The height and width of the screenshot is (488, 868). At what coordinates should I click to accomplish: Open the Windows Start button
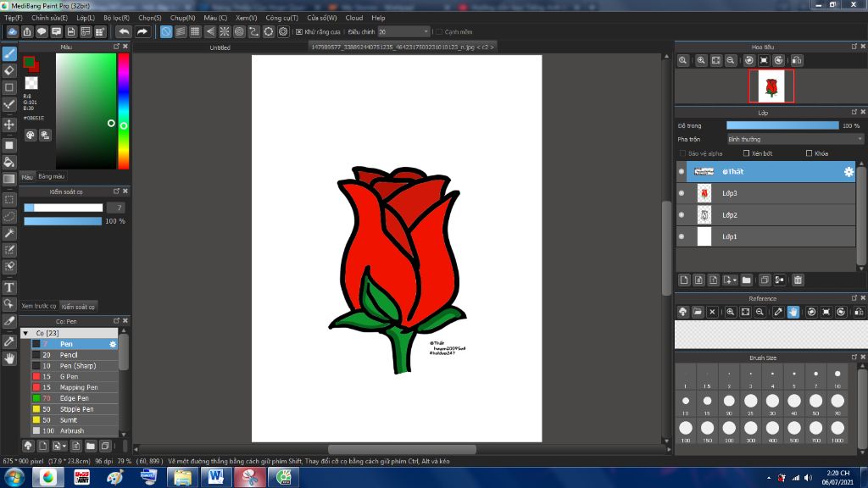click(14, 477)
